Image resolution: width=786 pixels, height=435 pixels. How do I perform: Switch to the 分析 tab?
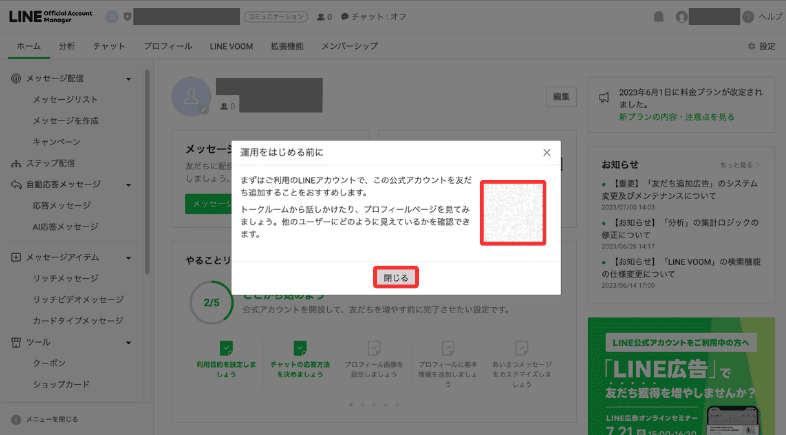(67, 46)
